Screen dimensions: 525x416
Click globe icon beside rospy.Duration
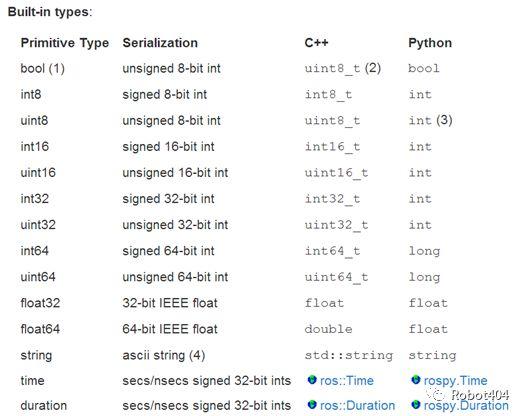416,405
